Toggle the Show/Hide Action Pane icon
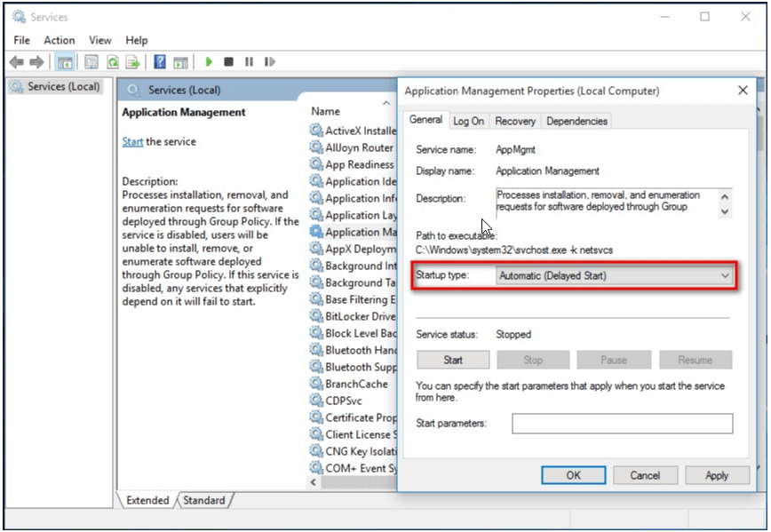 pos(180,62)
